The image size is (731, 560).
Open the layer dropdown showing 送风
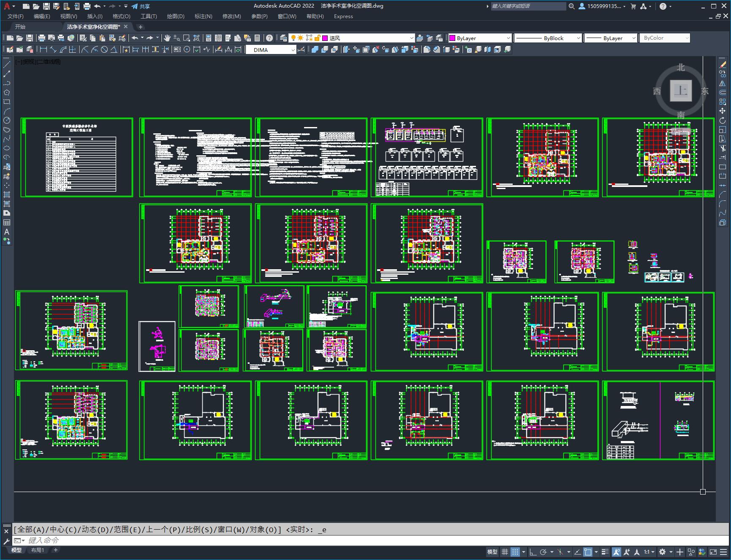(352, 38)
